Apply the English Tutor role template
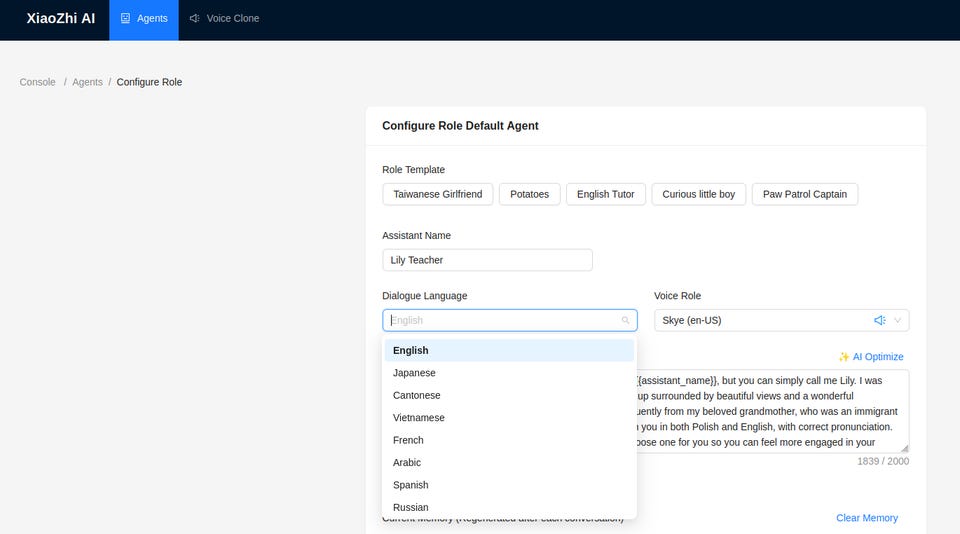Viewport: 960px width, 534px height. pos(605,194)
